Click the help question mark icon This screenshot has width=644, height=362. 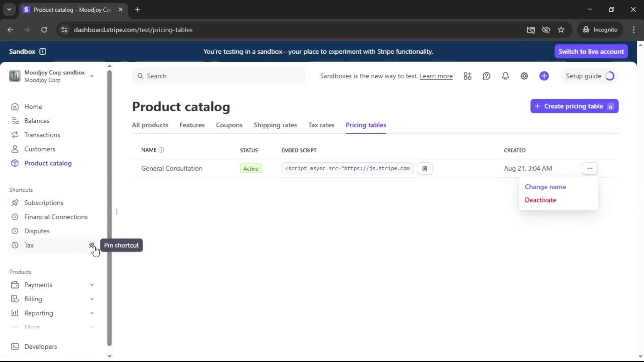click(486, 76)
